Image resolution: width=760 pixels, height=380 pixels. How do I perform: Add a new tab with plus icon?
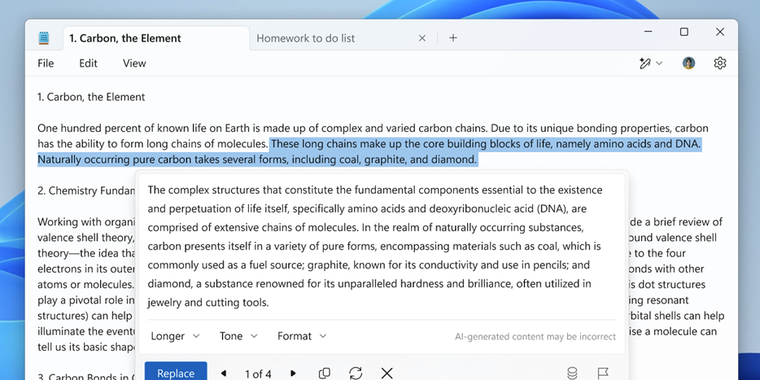click(x=453, y=38)
